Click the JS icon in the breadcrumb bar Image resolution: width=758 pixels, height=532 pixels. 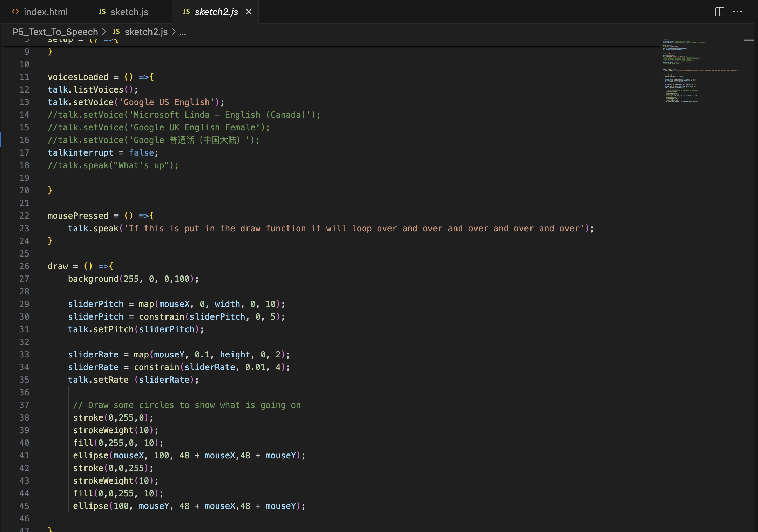(116, 32)
